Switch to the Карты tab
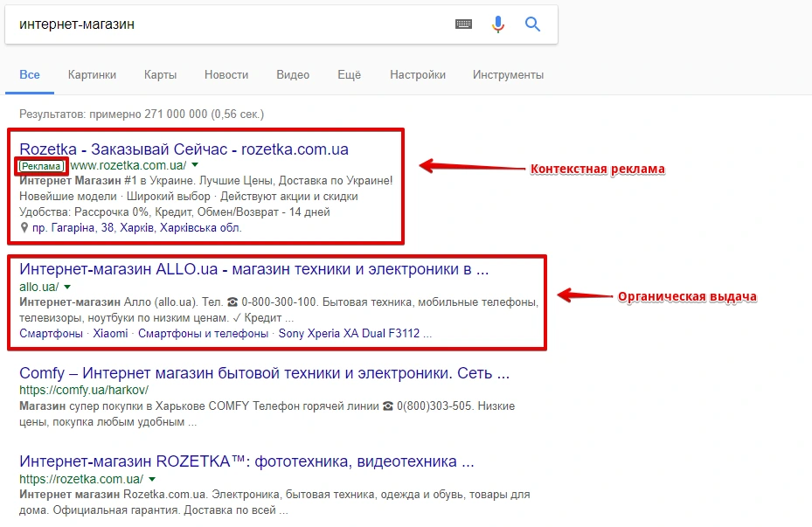The width and height of the screenshot is (812, 527). (161, 75)
